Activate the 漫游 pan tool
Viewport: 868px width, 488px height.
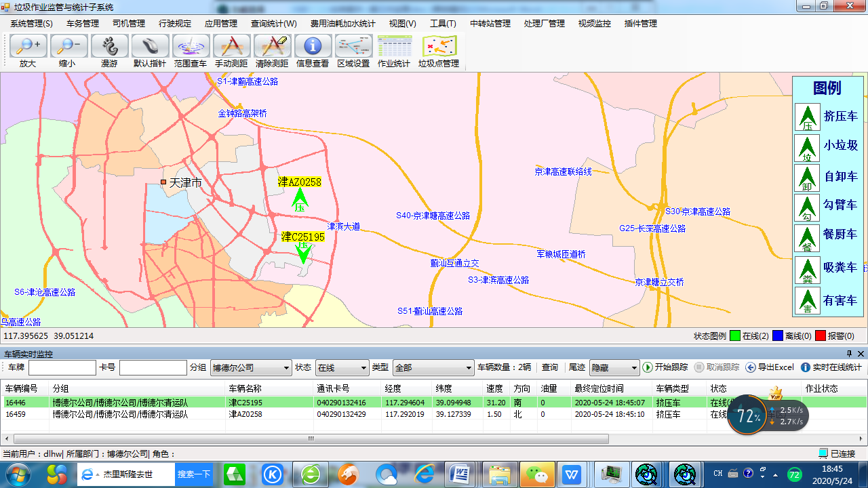(109, 47)
